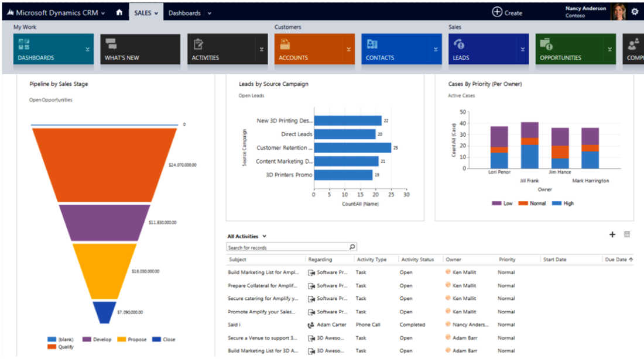Click the search magnifier icon in activities

coord(352,247)
